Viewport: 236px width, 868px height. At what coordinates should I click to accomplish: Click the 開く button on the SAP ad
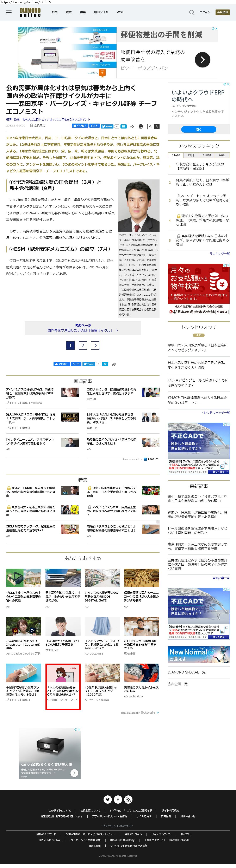click(x=199, y=129)
